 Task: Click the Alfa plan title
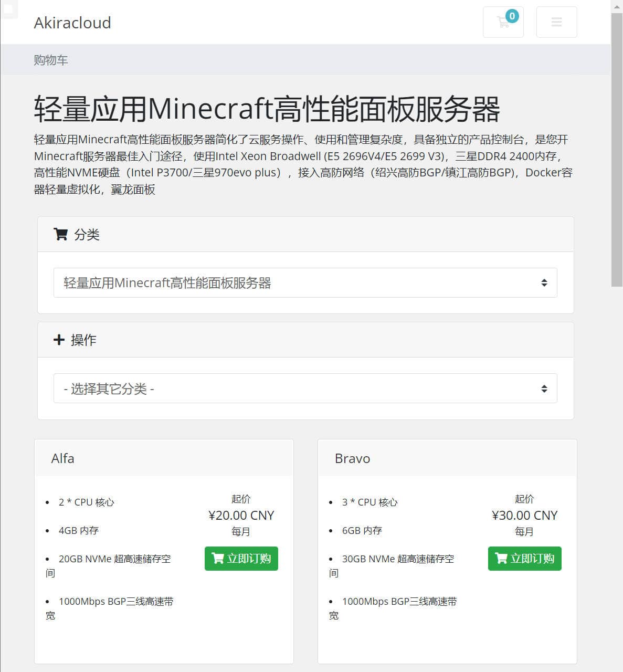(62, 458)
